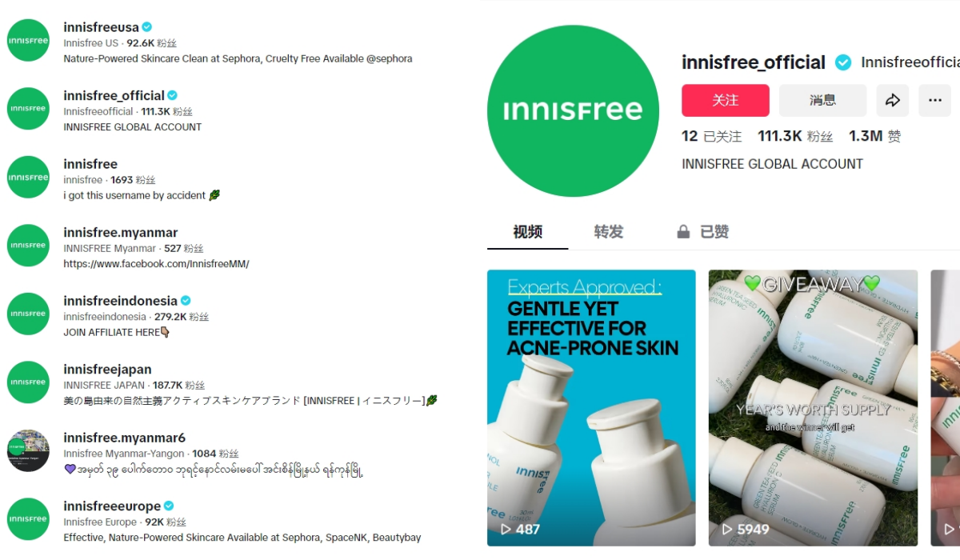Image resolution: width=960 pixels, height=560 pixels.
Task: Switch to the 转发 reposts tab
Action: [x=609, y=232]
